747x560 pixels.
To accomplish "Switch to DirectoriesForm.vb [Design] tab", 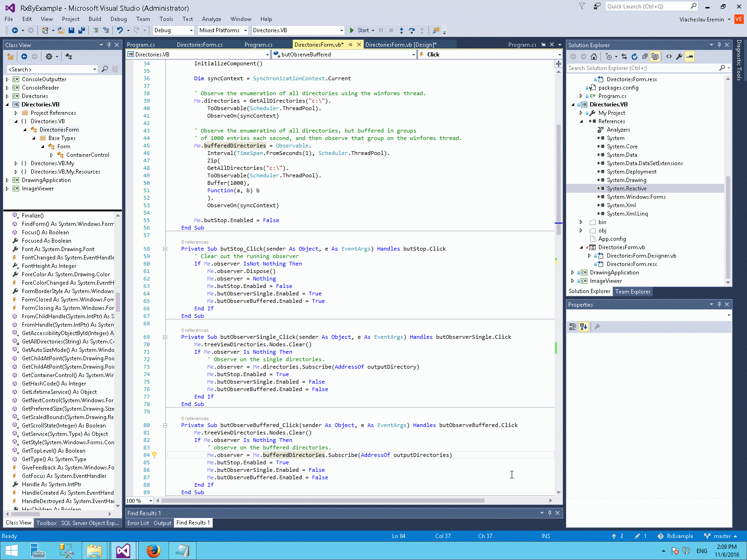I will [401, 45].
